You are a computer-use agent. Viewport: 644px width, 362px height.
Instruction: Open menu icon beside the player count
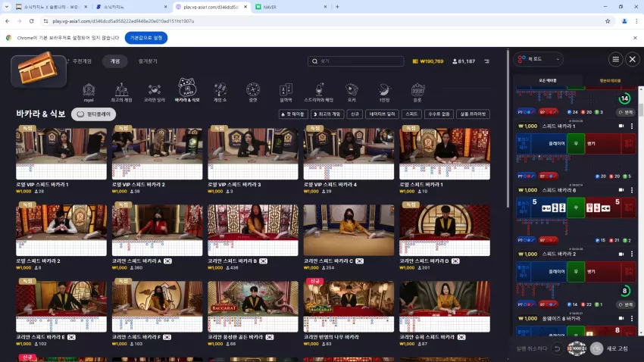pos(486,61)
